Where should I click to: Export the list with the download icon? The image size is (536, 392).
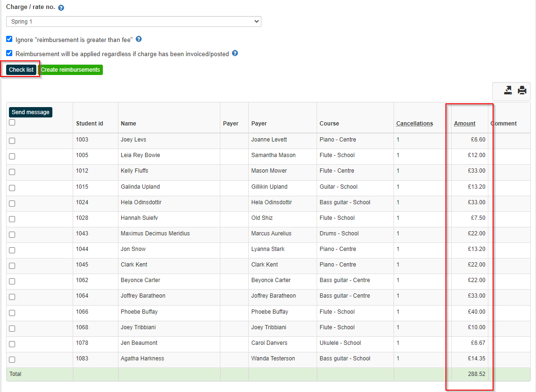(x=508, y=90)
